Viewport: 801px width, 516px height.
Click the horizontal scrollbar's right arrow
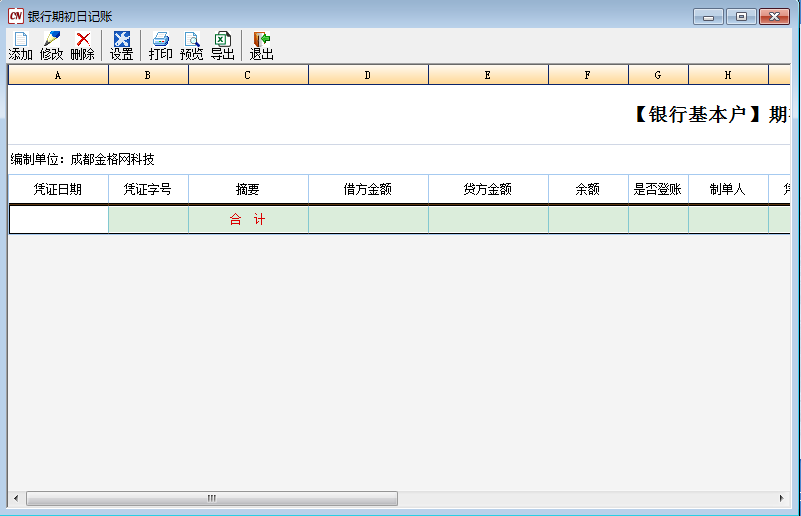pyautogui.click(x=782, y=498)
